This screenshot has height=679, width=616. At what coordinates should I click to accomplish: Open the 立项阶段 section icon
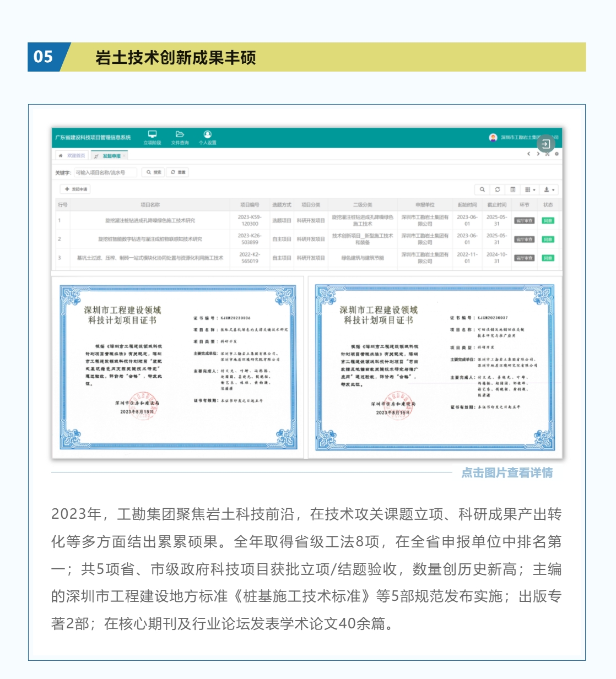pos(152,134)
